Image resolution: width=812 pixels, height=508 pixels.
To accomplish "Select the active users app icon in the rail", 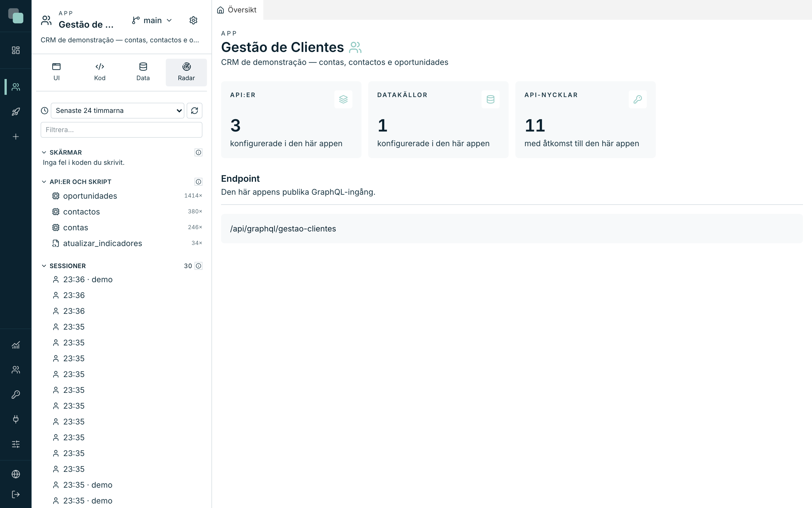I will (16, 87).
